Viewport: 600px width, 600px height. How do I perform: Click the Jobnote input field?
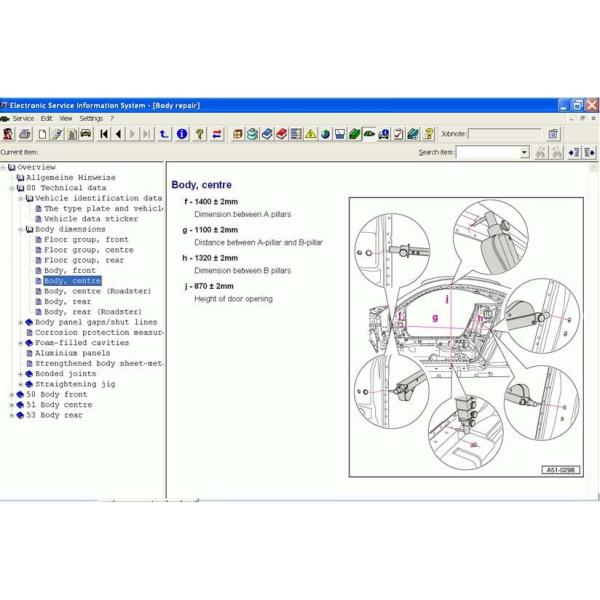505,134
